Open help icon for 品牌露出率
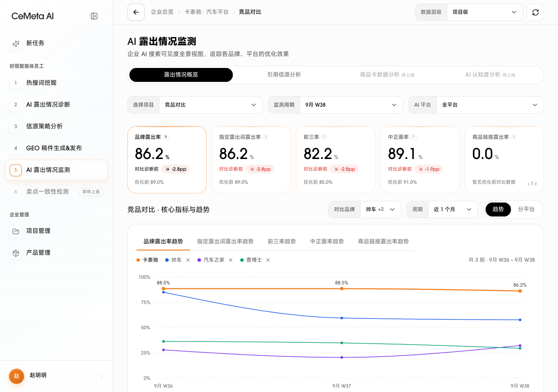The width and height of the screenshot is (558, 392). click(166, 137)
